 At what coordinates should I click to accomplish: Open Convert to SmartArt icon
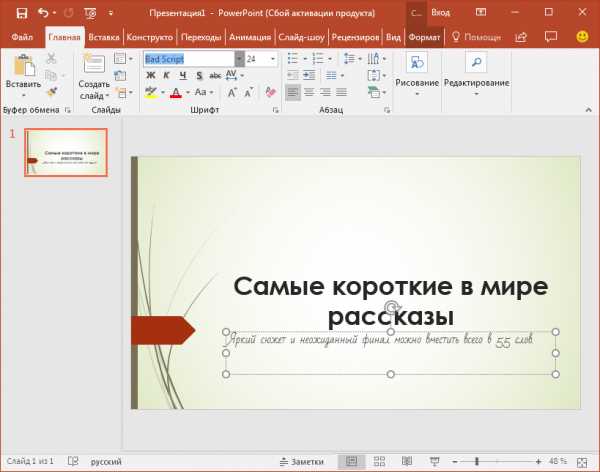377,92
